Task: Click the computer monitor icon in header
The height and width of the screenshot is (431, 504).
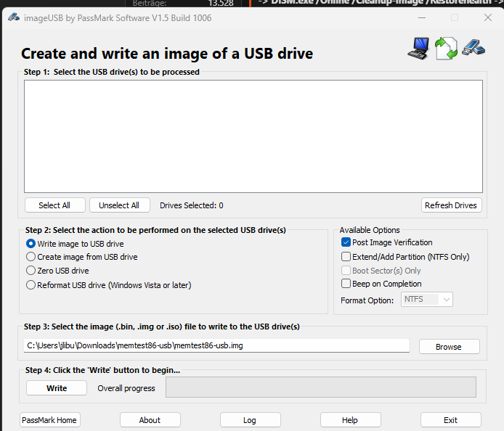Action: pyautogui.click(x=418, y=49)
